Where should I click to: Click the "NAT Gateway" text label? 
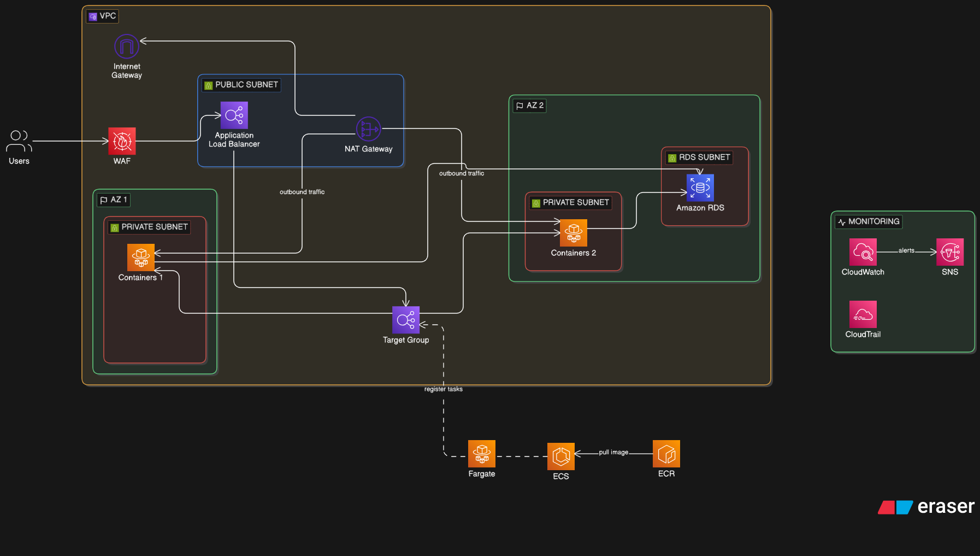[x=369, y=149]
